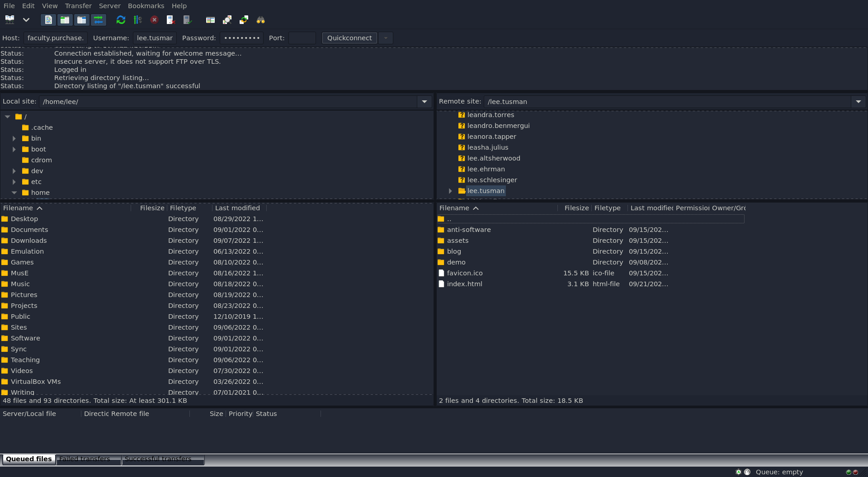Open the blog directory on remote server
868x477 pixels.
(454, 251)
